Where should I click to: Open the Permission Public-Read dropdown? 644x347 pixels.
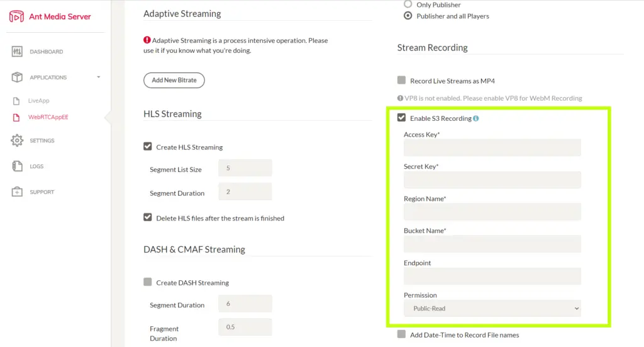point(492,309)
